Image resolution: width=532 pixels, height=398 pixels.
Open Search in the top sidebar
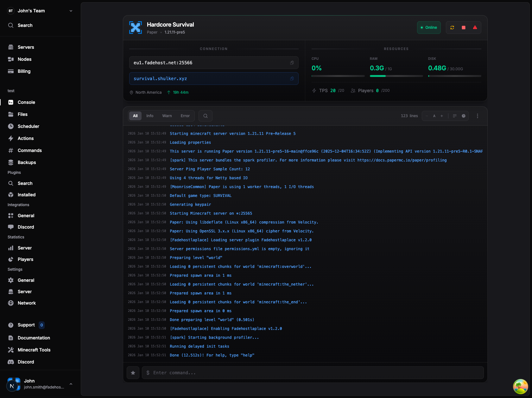pyautogui.click(x=40, y=25)
